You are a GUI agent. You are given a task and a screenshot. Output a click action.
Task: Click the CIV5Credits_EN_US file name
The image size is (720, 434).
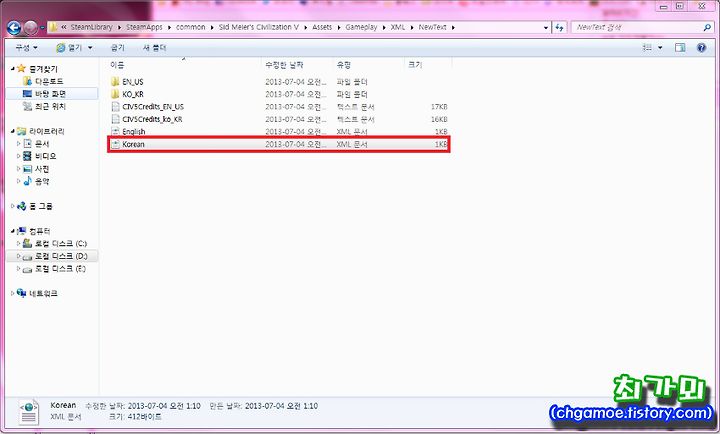click(153, 107)
